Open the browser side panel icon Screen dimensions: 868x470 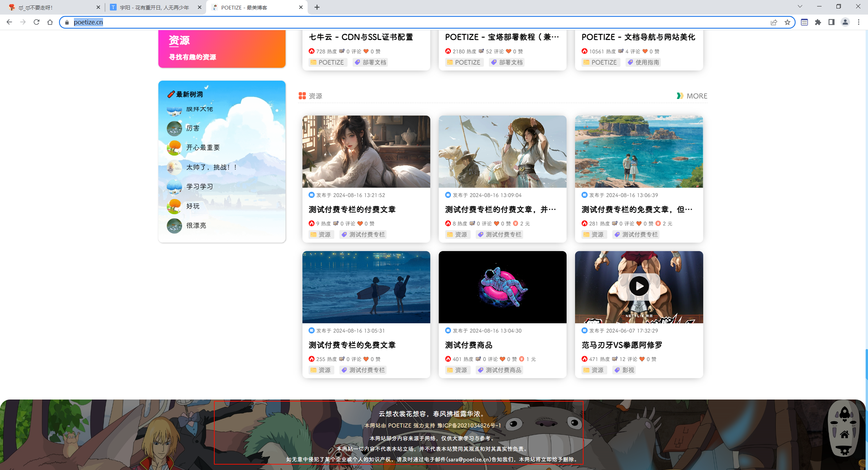[831, 22]
